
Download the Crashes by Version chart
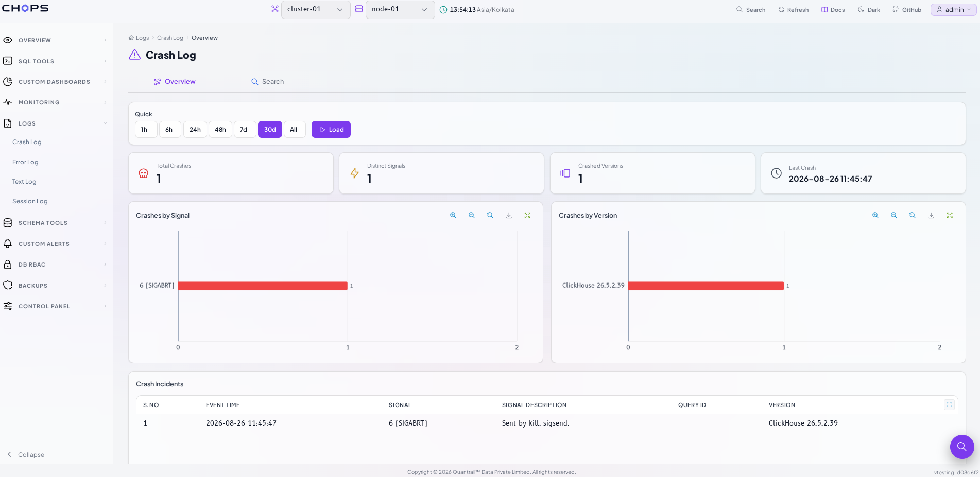point(931,215)
